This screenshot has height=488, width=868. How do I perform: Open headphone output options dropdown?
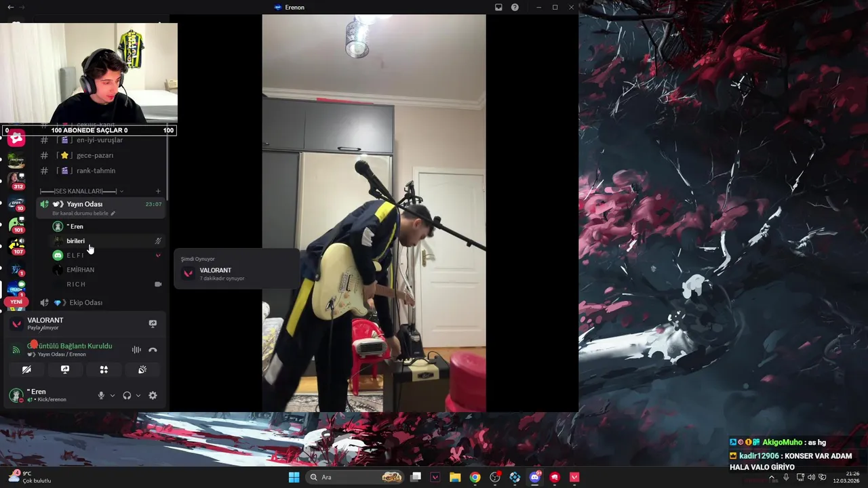(138, 395)
